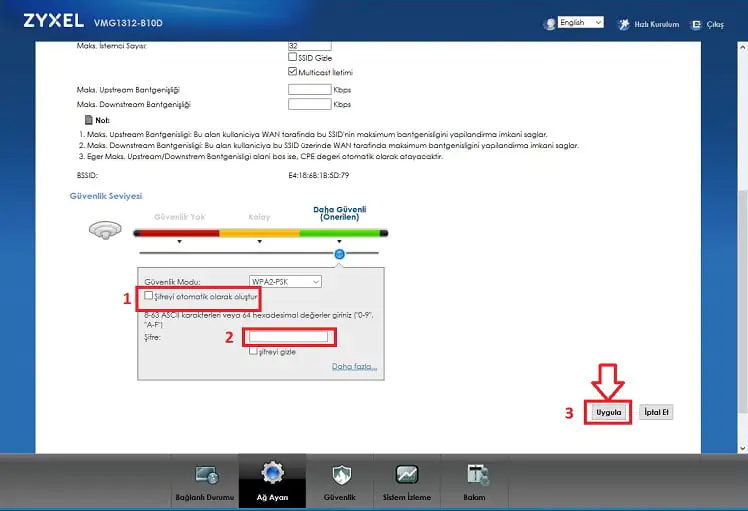Click the ZYXEL logo
Image resolution: width=748 pixels, height=511 pixels.
click(53, 21)
